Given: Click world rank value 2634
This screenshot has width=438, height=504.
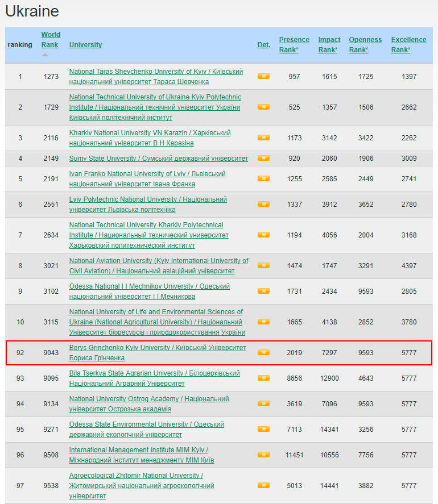Looking at the screenshot, I should click(x=51, y=235).
